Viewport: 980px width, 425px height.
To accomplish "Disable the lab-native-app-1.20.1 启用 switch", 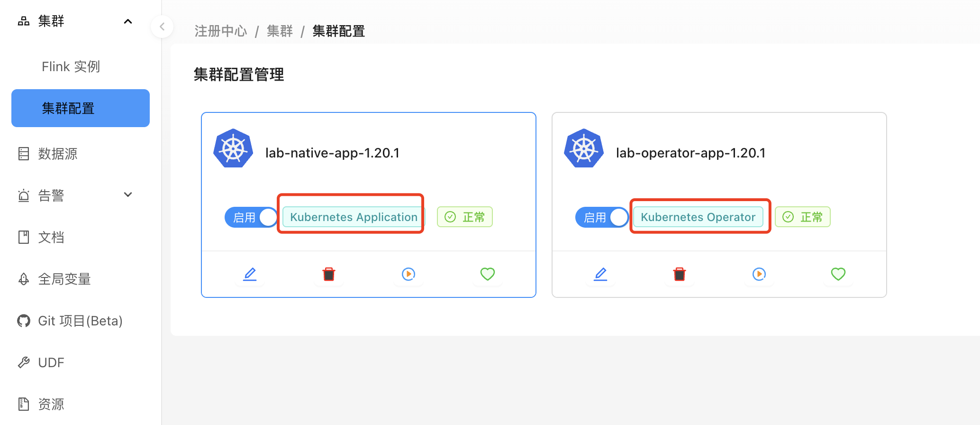I will pos(251,217).
